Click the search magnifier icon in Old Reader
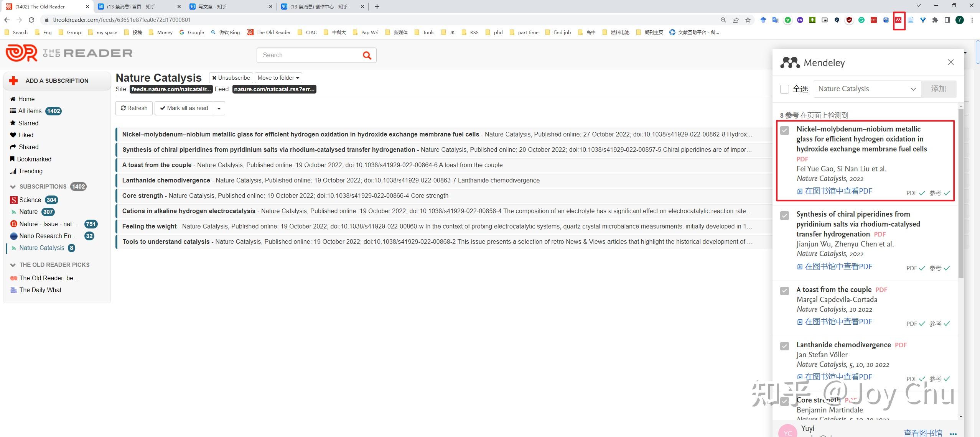Image resolution: width=980 pixels, height=437 pixels. pos(367,56)
